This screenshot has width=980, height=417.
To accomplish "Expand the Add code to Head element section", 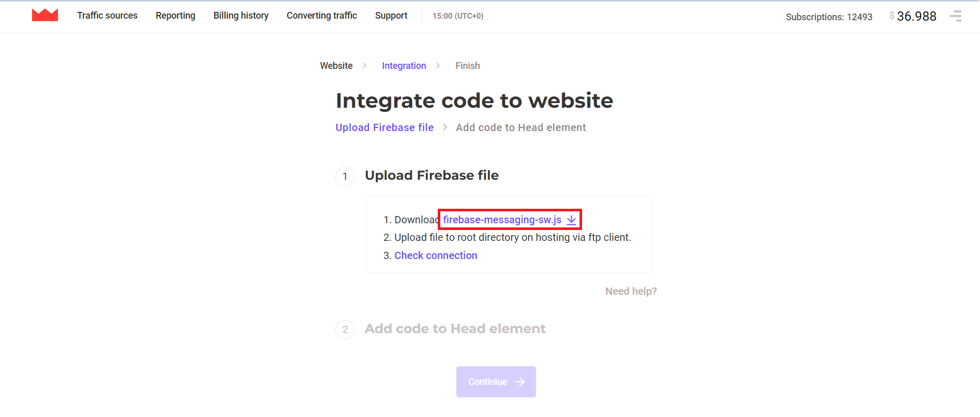I will point(455,328).
